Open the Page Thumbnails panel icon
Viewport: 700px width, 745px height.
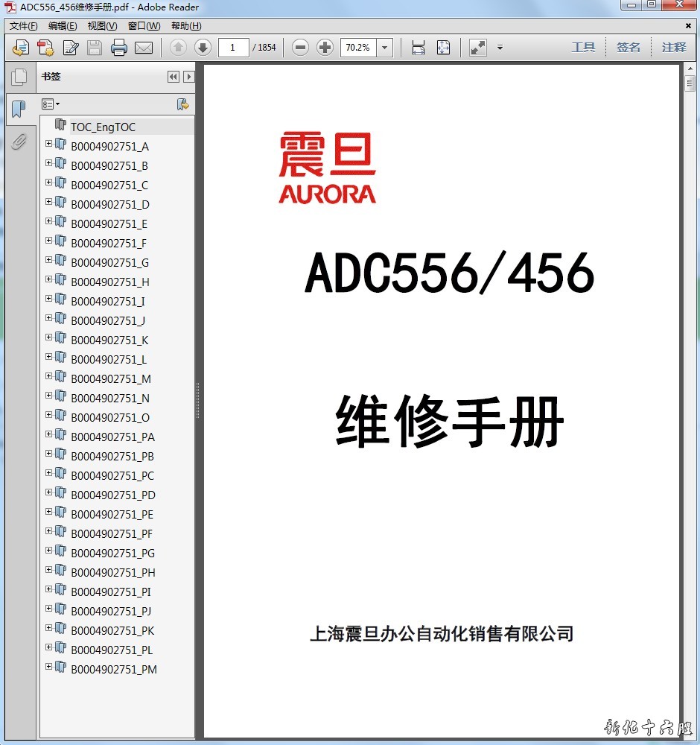[19, 76]
